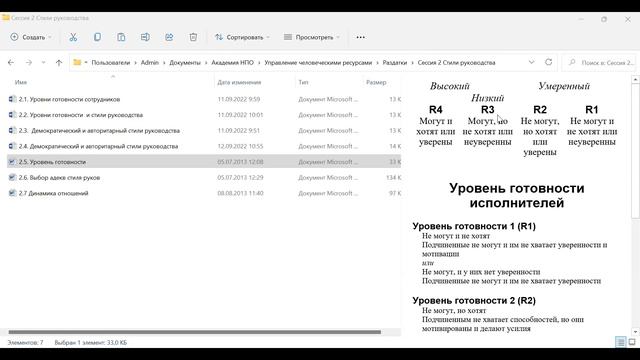
Task: Open the Просмотреть dropdown
Action: [x=312, y=37]
